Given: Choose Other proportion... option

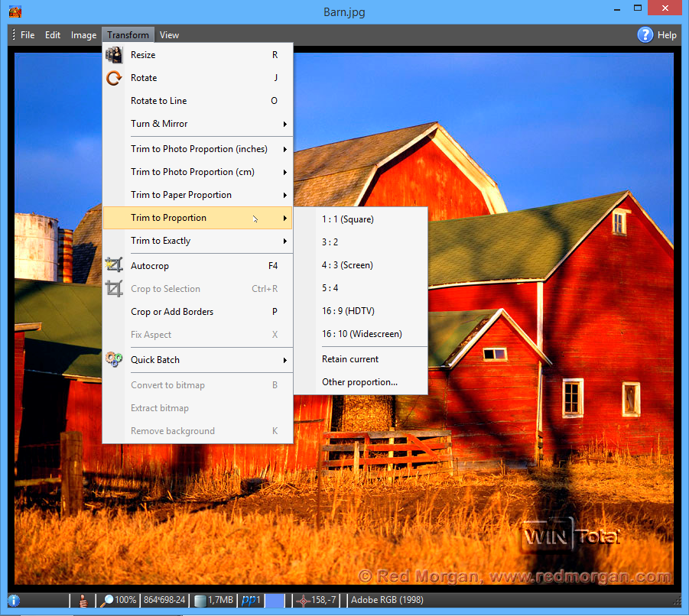Looking at the screenshot, I should pos(359,382).
